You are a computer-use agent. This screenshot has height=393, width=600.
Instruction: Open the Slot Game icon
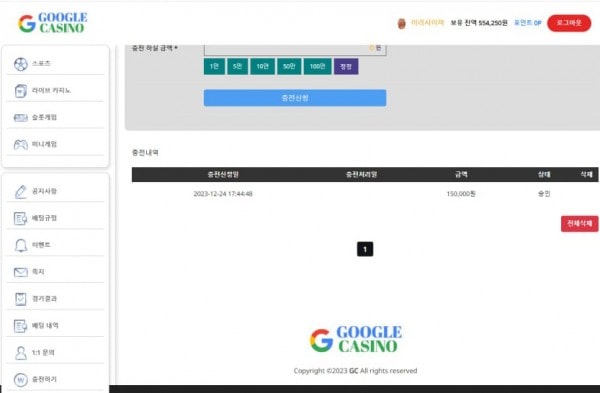[x=21, y=117]
